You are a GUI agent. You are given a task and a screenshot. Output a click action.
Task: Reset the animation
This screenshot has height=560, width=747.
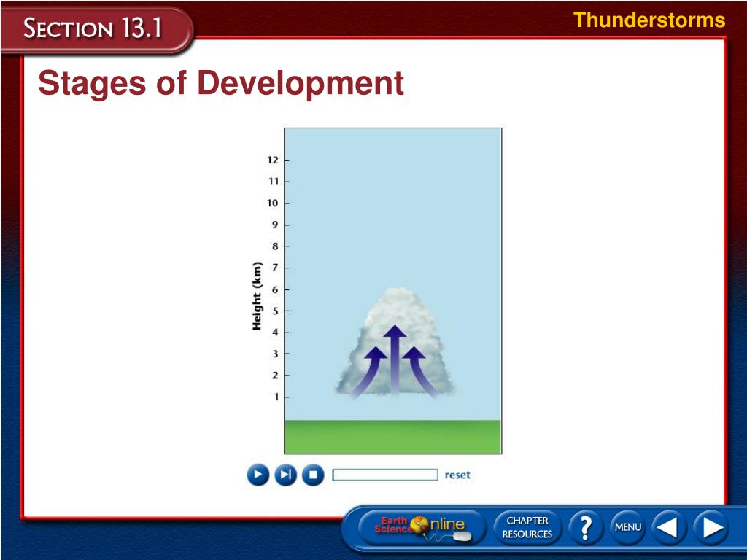coord(457,475)
